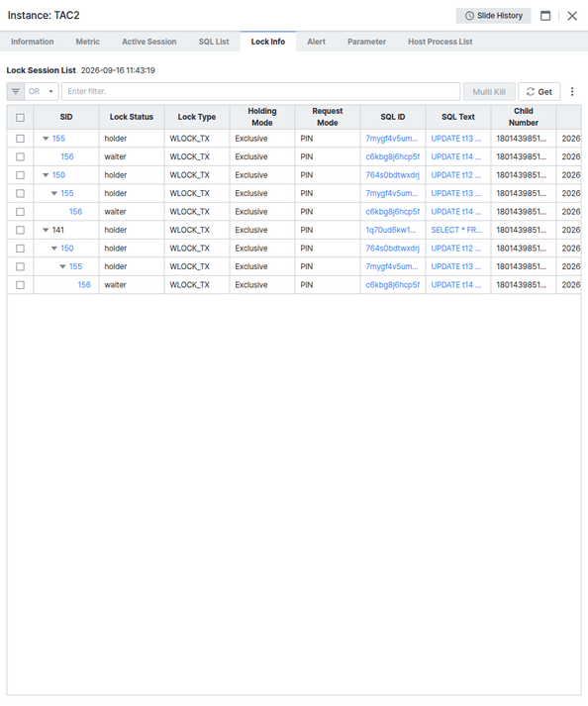Click the Get refresh button
This screenshot has width=588, height=706.
(x=539, y=91)
